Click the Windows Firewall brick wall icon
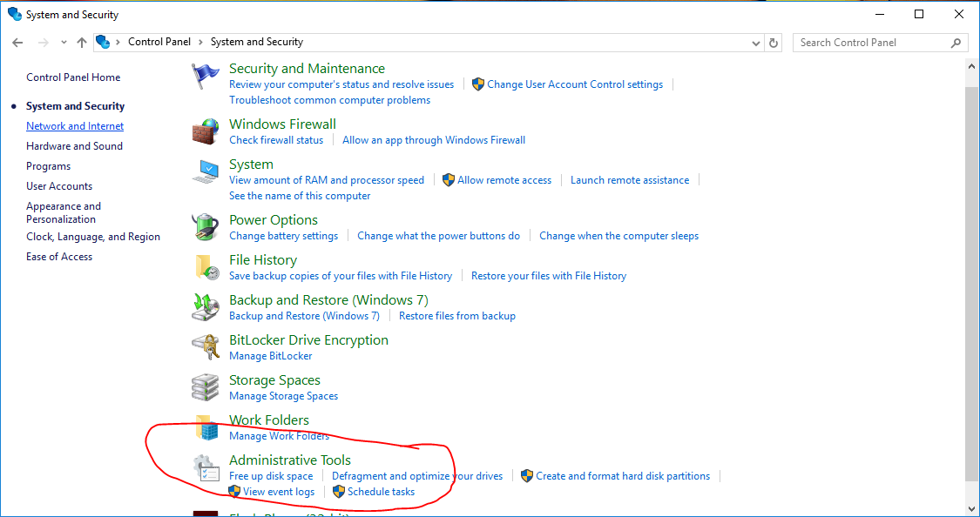 coord(206,131)
